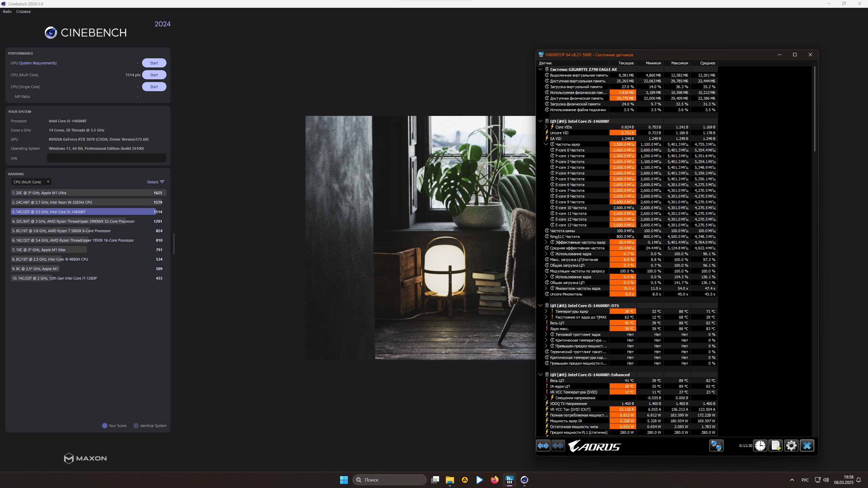
Task: Open the Файл menu
Action: (x=7, y=12)
